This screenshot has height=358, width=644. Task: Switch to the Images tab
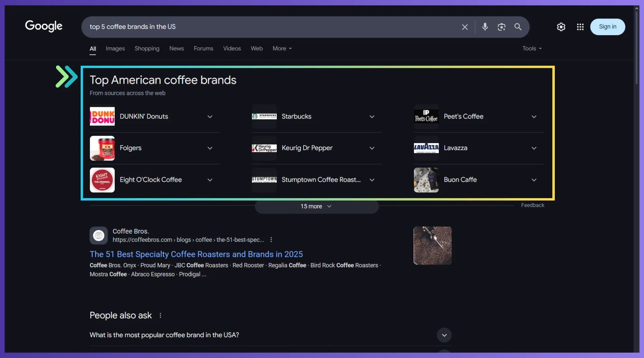[x=115, y=48]
